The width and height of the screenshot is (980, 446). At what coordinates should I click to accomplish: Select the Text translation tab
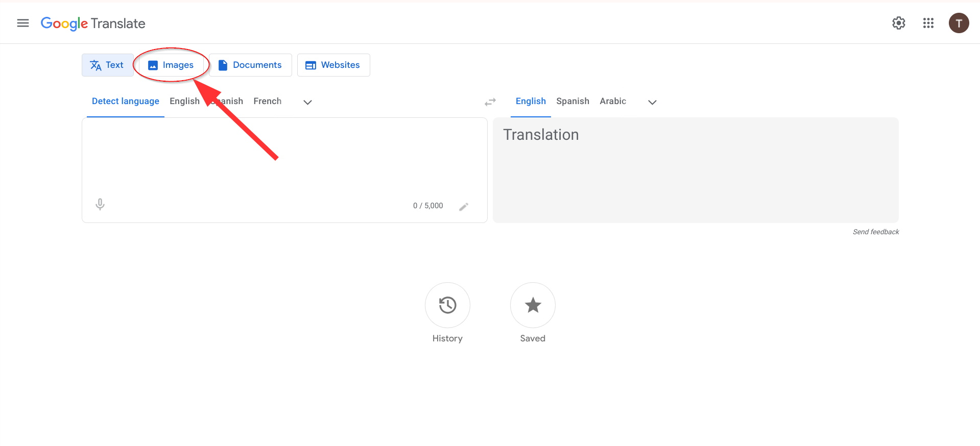[108, 65]
